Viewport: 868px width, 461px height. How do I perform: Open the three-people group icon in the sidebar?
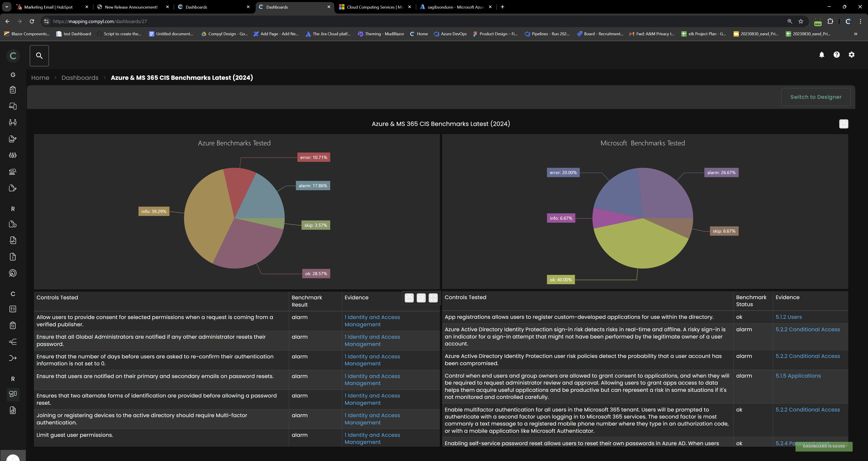pyautogui.click(x=13, y=155)
